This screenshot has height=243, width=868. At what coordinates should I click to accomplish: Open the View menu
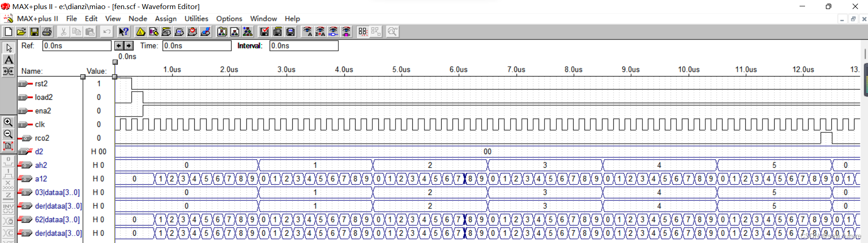pos(113,19)
